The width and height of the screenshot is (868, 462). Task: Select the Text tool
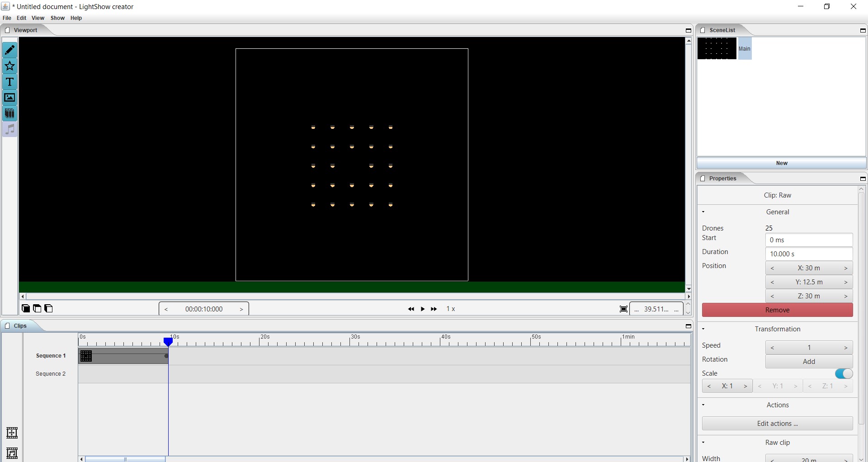[x=9, y=82]
